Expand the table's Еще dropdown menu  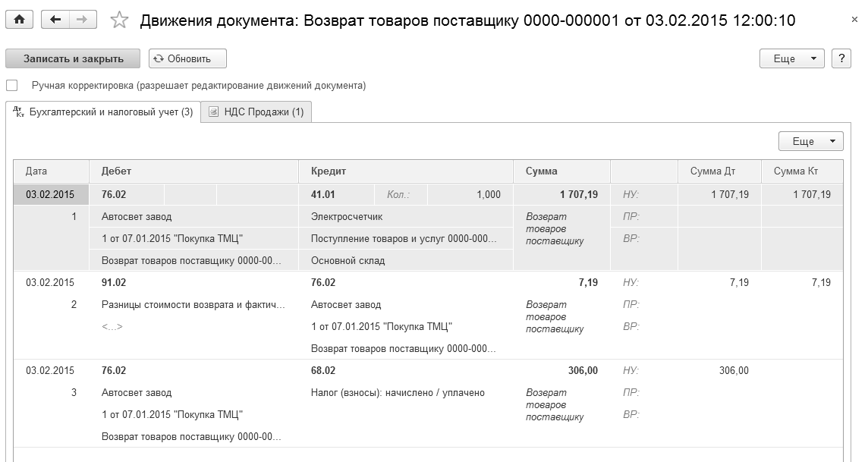810,141
